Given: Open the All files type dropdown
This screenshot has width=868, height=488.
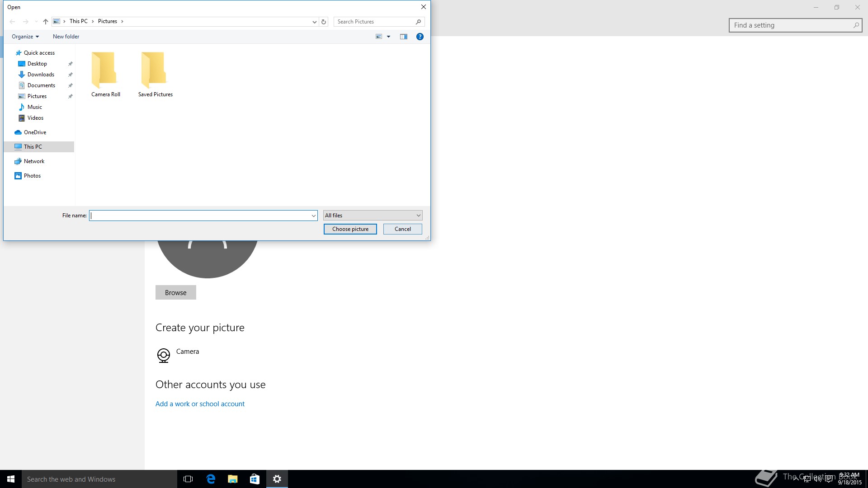Looking at the screenshot, I should point(373,216).
